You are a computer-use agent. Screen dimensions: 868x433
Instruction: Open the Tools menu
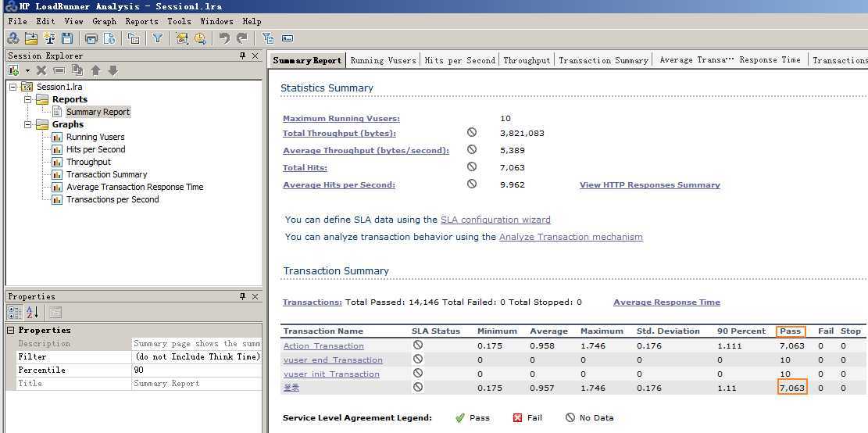click(180, 21)
